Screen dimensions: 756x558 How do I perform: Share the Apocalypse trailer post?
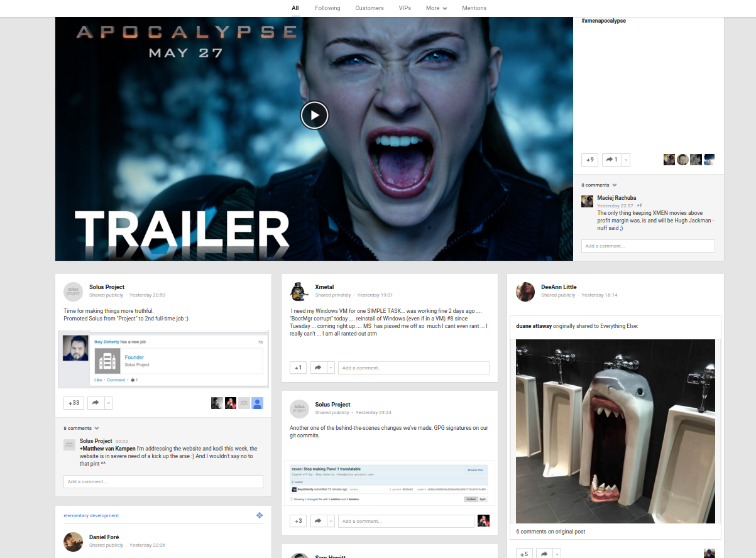(611, 160)
